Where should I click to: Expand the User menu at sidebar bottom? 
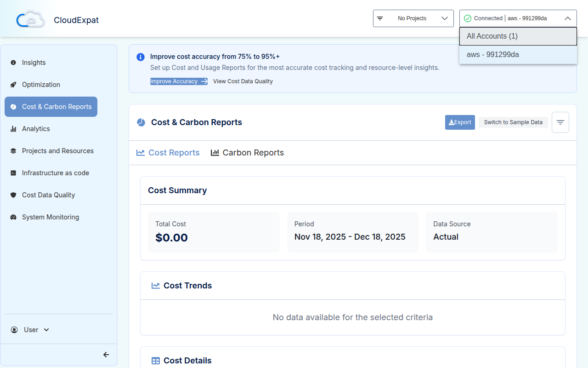(30, 329)
